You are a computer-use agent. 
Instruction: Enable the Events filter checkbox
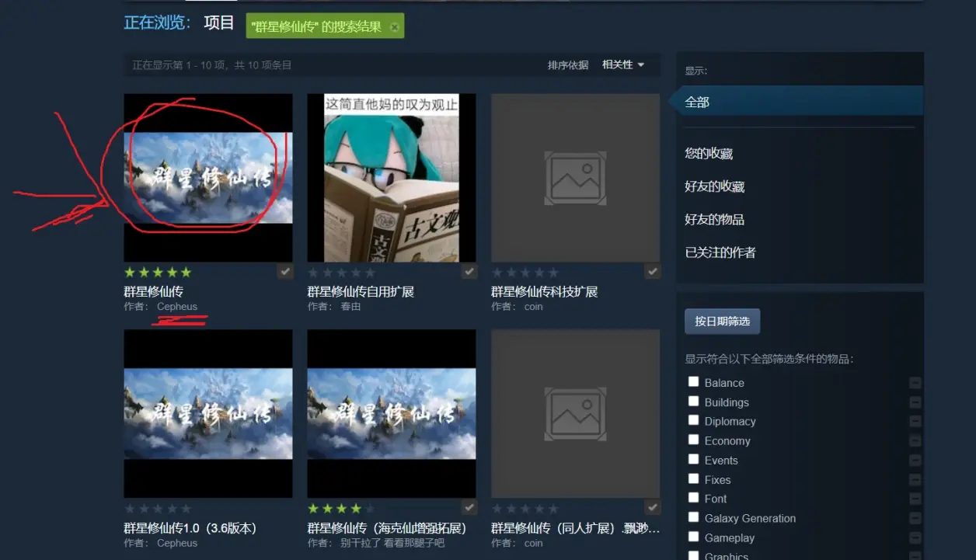[693, 459]
